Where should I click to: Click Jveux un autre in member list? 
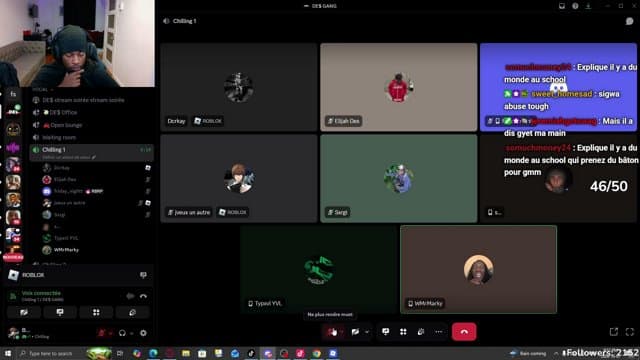click(97, 203)
